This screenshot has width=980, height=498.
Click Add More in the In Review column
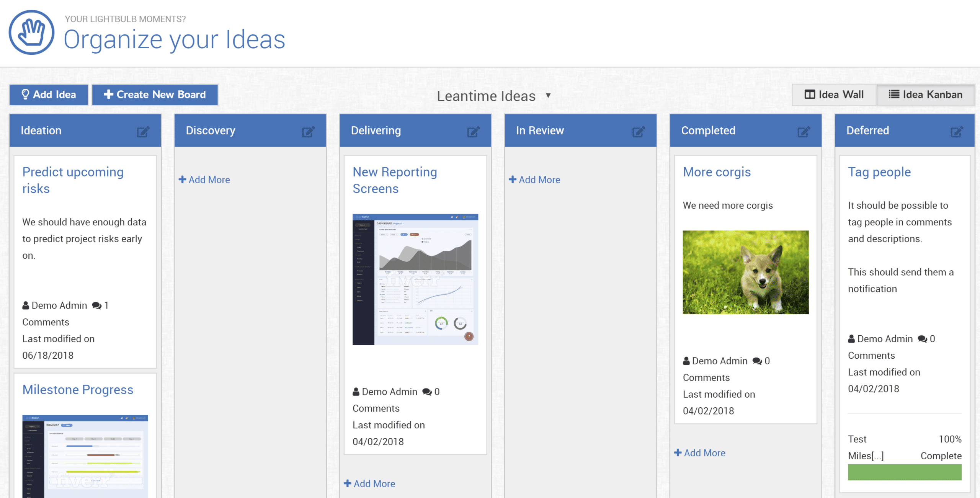click(x=534, y=180)
